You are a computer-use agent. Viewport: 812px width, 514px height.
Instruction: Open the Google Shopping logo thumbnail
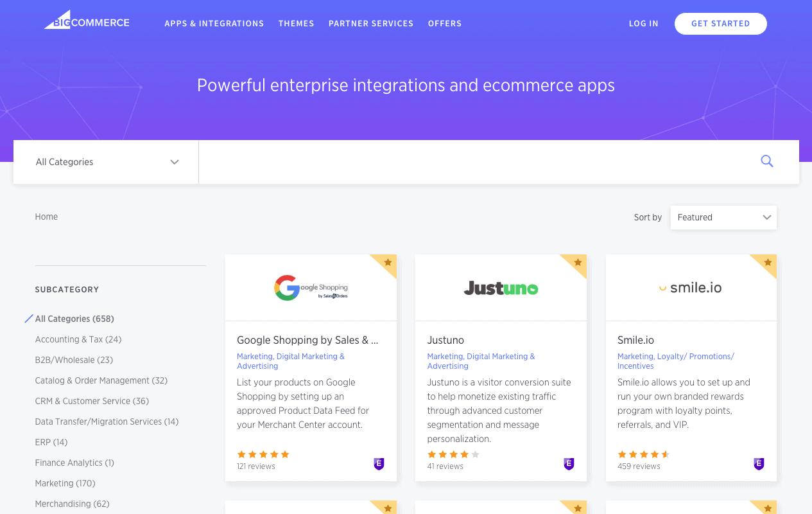pos(311,288)
